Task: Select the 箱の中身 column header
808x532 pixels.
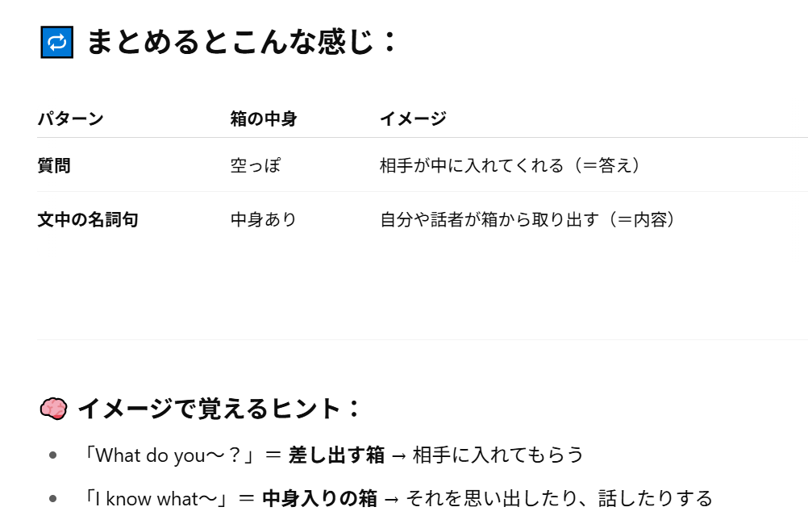Action: [x=264, y=119]
